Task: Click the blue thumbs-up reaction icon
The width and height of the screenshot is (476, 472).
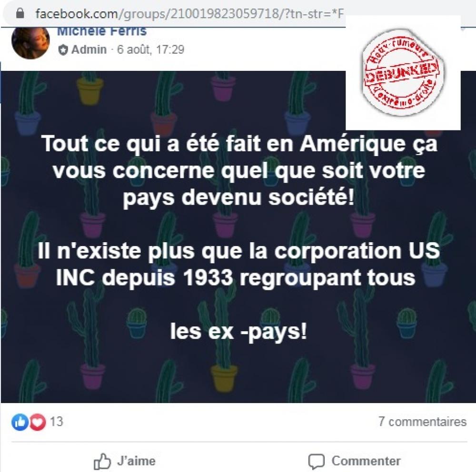Action: click(20, 422)
